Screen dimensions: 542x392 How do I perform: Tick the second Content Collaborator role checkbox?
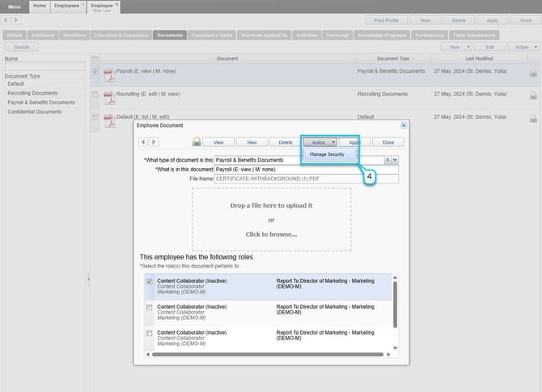pos(149,308)
